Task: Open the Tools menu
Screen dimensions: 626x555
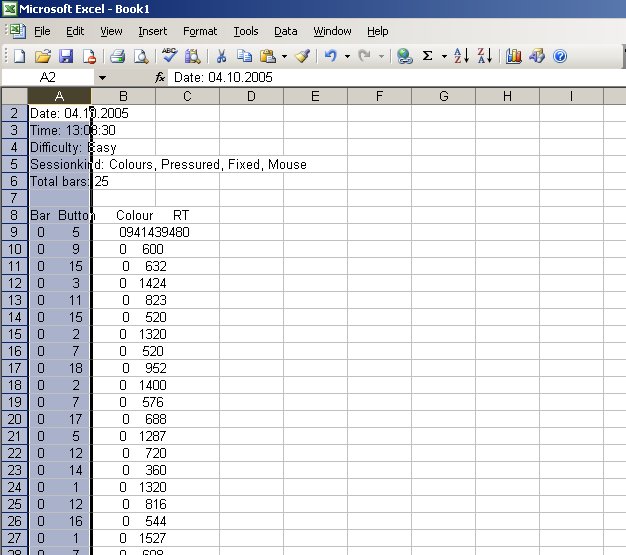Action: point(246,31)
